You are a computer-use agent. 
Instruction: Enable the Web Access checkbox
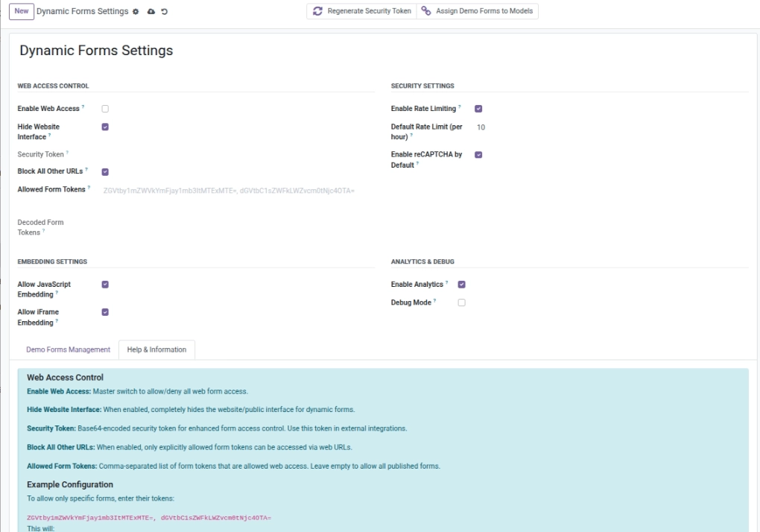click(x=105, y=109)
